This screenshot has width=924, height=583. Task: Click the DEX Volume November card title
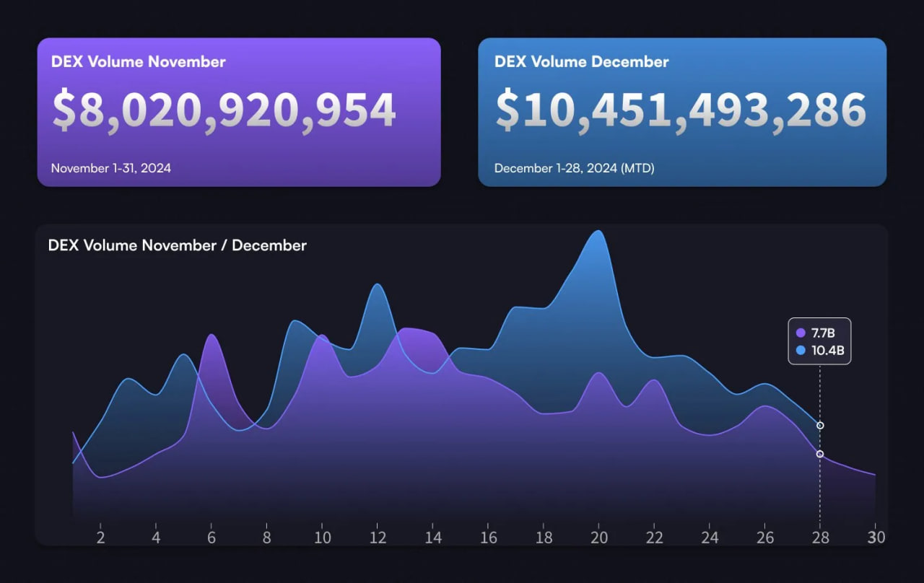click(x=138, y=62)
